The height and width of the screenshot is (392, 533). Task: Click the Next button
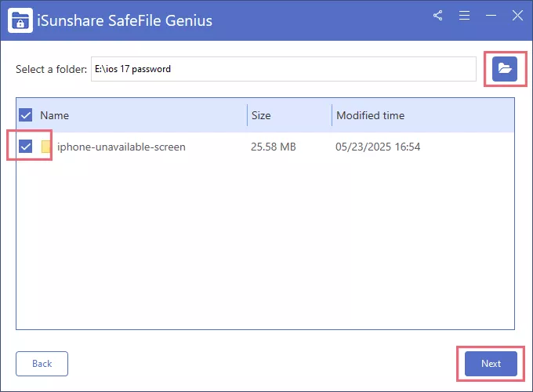coord(491,364)
